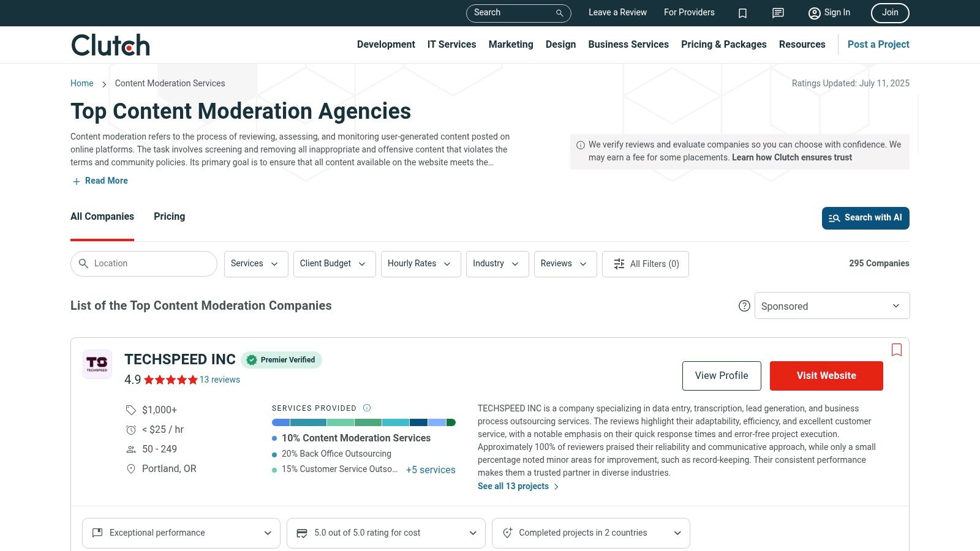Open the Client Budget filter dropdown
This screenshot has height=551, width=980.
coord(334,264)
